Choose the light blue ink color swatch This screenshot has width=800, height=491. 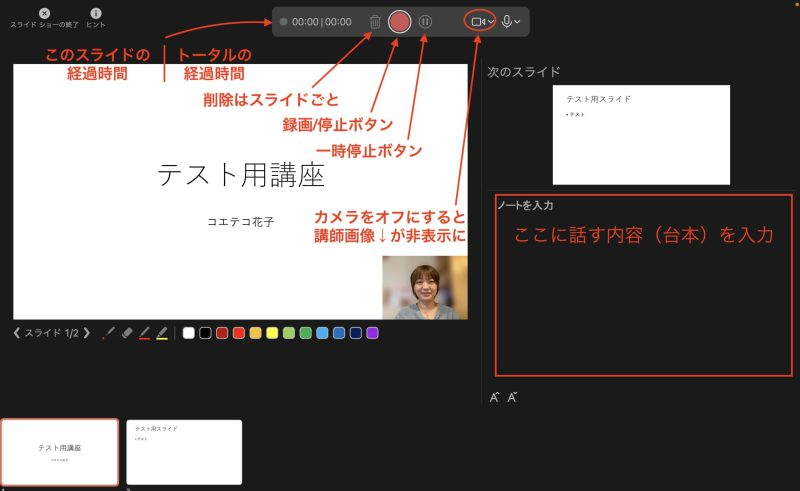pyautogui.click(x=322, y=333)
